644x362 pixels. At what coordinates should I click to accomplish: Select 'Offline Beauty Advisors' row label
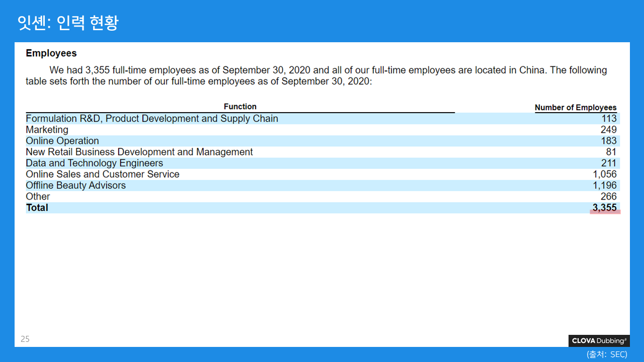coord(76,185)
